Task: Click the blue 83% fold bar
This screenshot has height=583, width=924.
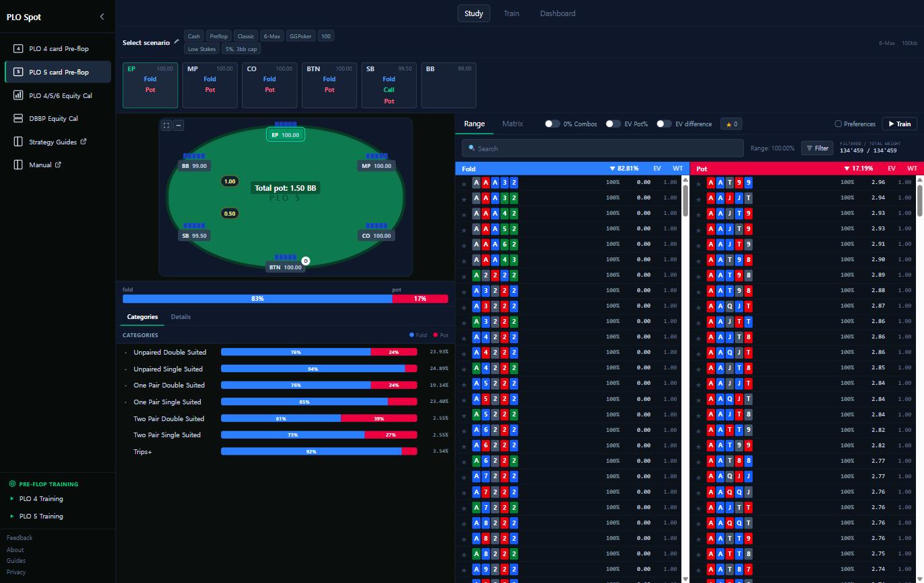Action: (x=257, y=298)
